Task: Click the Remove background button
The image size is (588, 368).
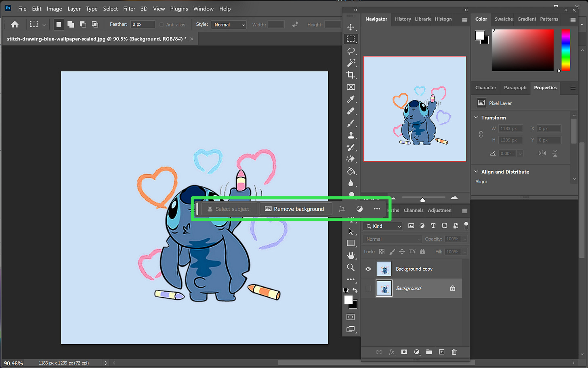Action: 296,209
